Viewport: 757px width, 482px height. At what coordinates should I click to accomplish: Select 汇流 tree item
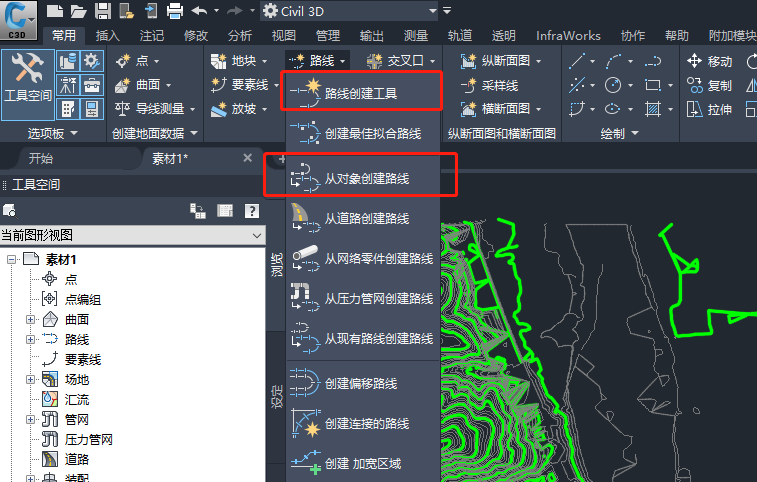point(77,399)
